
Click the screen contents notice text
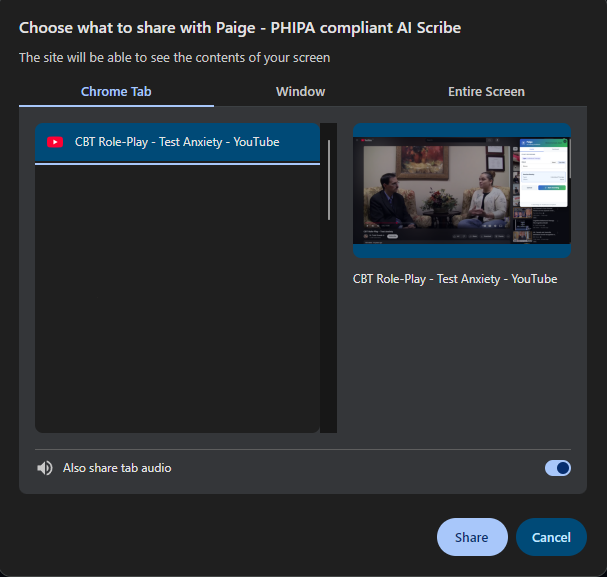click(174, 58)
